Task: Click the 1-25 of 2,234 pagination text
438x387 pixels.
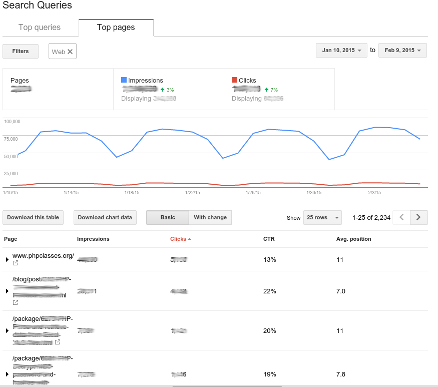Action: (371, 217)
